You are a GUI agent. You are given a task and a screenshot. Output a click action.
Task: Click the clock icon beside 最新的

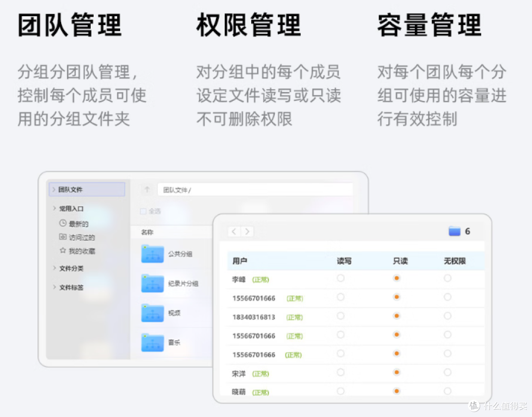point(63,223)
